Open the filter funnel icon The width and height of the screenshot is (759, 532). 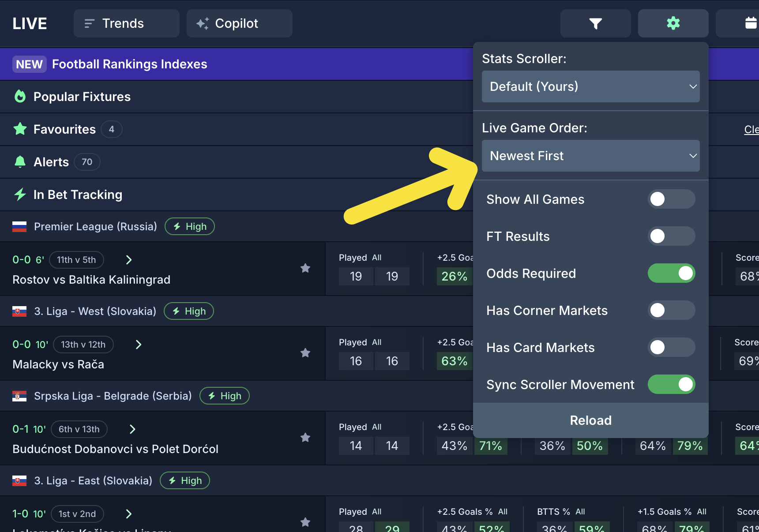coord(595,23)
